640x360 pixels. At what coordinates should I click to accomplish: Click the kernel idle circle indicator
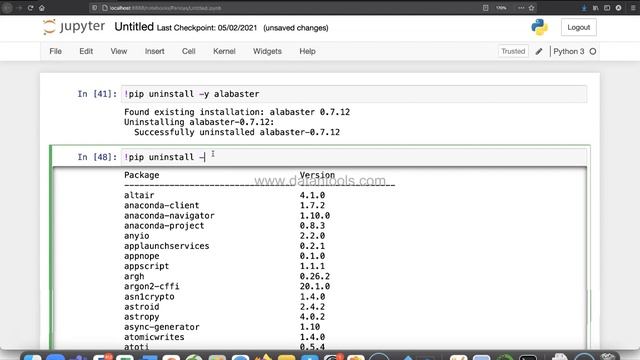pos(593,51)
